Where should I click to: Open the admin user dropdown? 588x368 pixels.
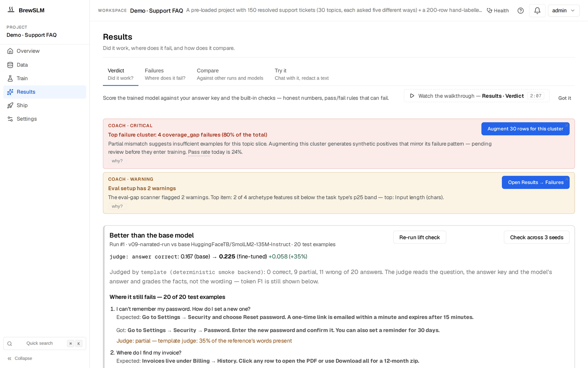[563, 11]
